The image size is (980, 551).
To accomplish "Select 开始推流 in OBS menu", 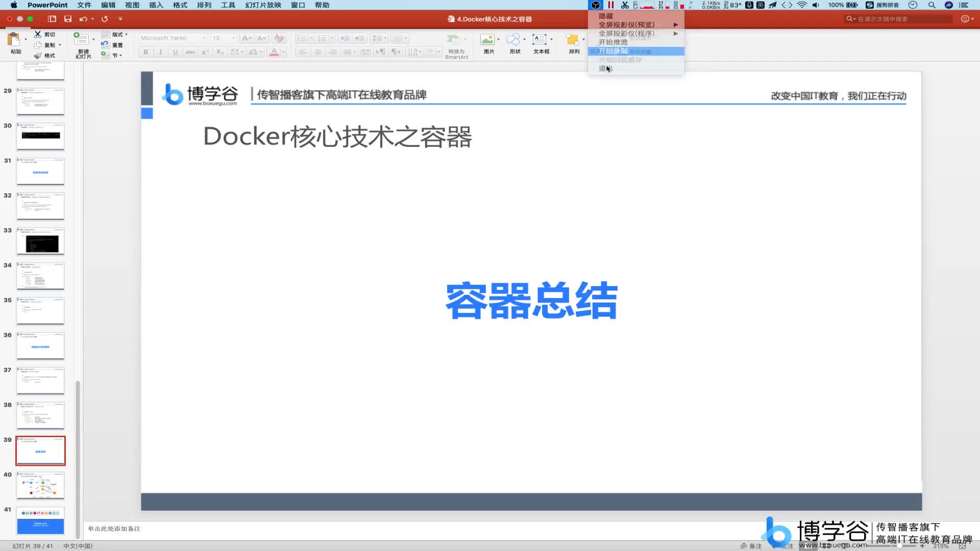I will 636,42.
